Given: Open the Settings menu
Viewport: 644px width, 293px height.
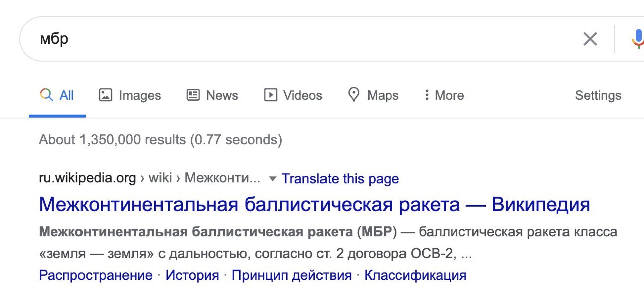Looking at the screenshot, I should coord(598,95).
